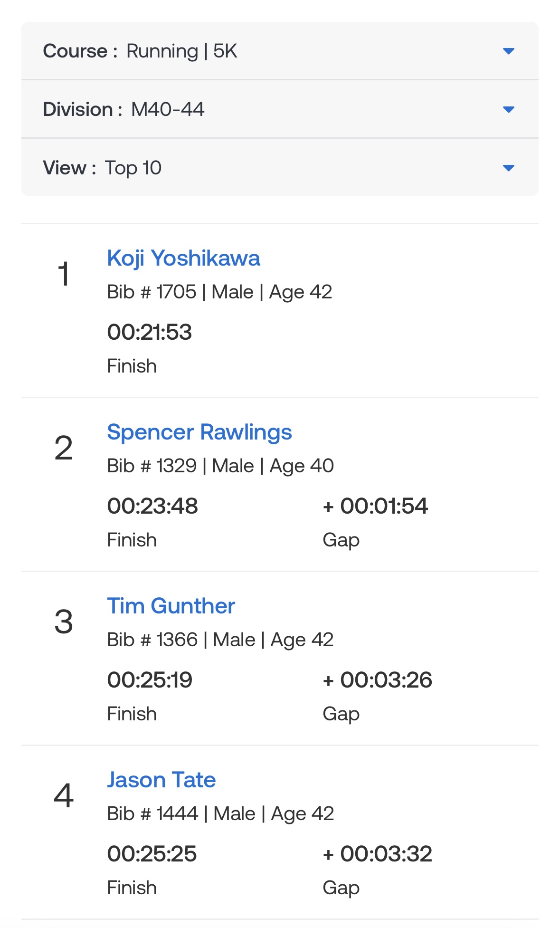
Task: Click Bib # 1705 info line
Action: [x=219, y=292]
